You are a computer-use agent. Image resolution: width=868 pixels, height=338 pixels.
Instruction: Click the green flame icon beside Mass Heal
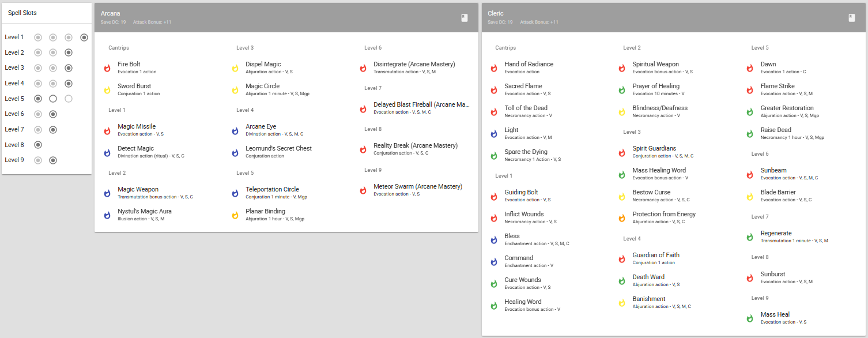pyautogui.click(x=749, y=318)
